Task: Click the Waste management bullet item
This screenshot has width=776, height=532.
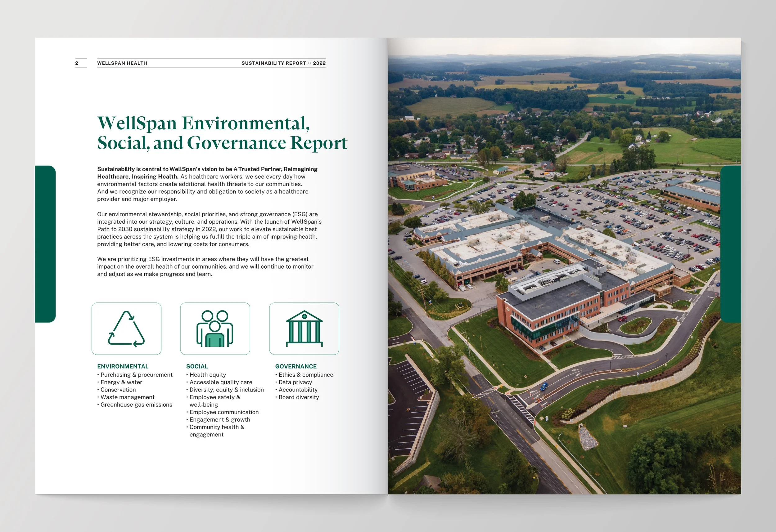Action: (x=127, y=397)
